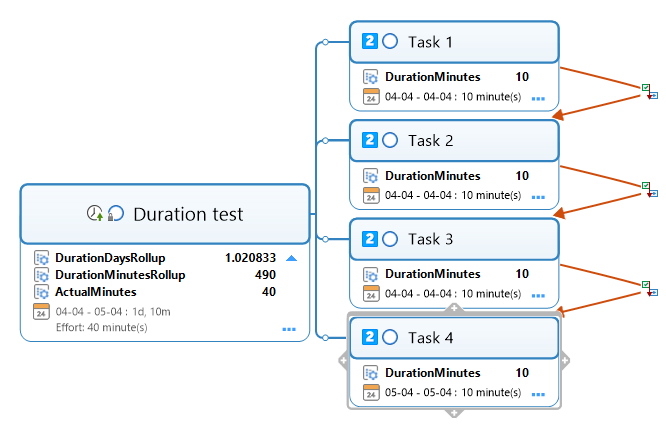Viewport: 666px width, 438px height.
Task: Collapse the Task 4 branch connector circle
Action: pos(325,338)
